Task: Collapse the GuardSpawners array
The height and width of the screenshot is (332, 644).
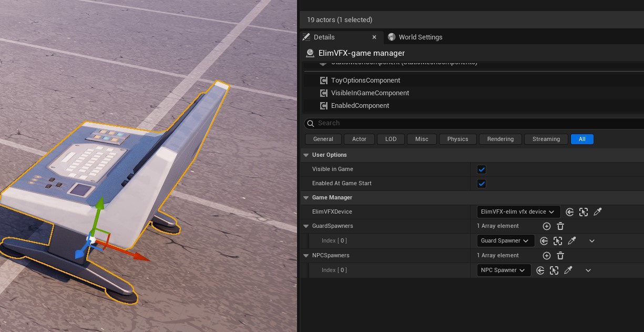Action: [306, 226]
